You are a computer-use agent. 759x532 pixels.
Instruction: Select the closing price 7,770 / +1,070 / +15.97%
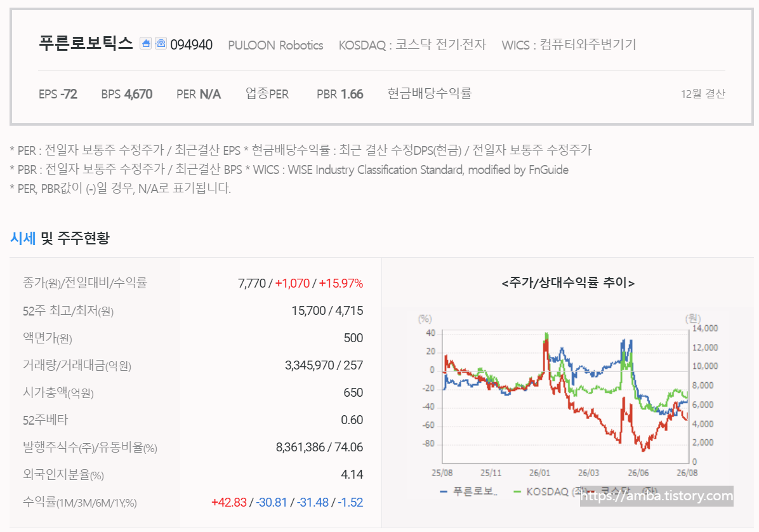[300, 283]
